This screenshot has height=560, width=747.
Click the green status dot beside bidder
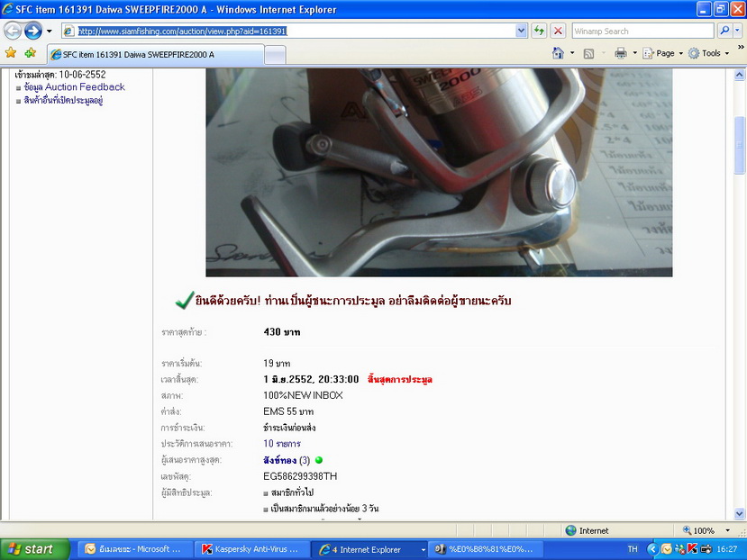click(x=319, y=460)
